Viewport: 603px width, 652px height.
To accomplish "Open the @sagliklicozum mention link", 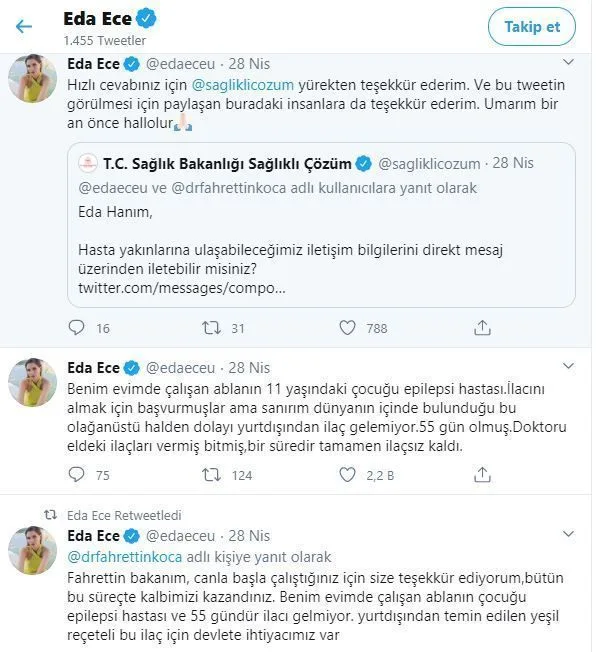I will click(x=243, y=85).
